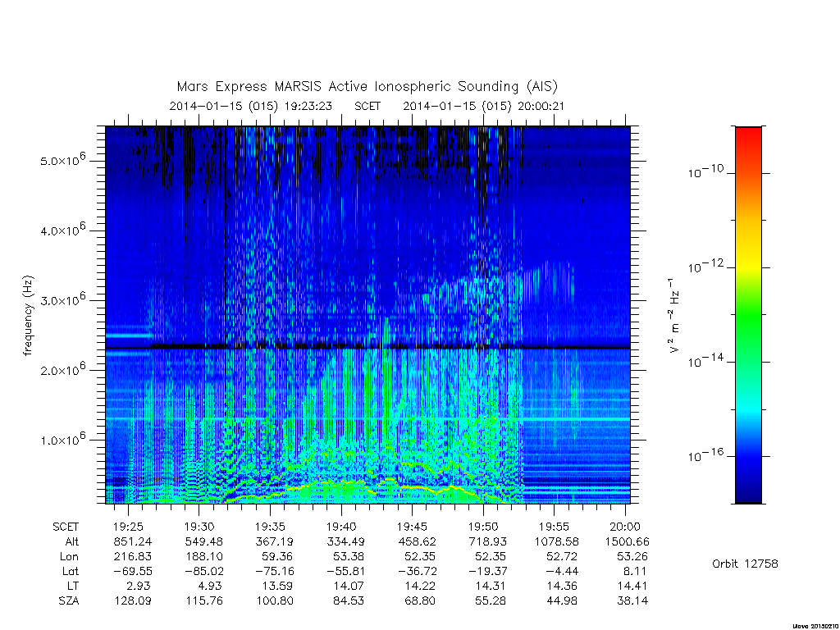Click the "Lat" row label
Image resolution: width=840 pixels, height=630 pixels.
click(71, 571)
